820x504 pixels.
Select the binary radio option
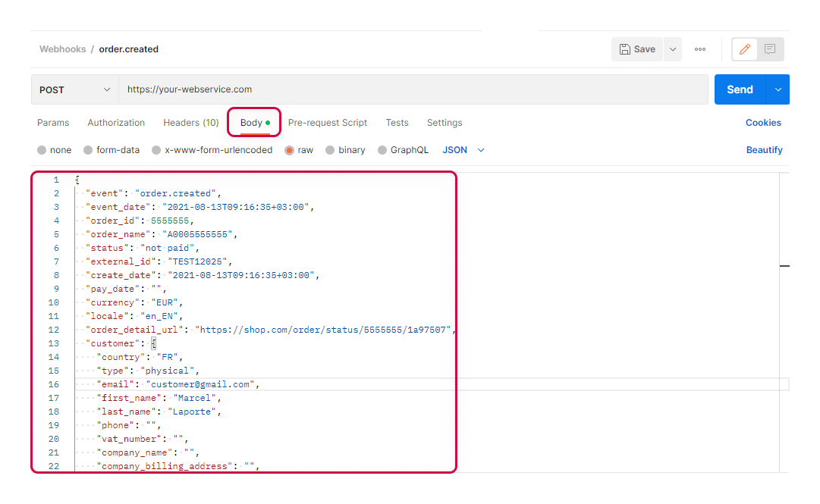click(330, 150)
